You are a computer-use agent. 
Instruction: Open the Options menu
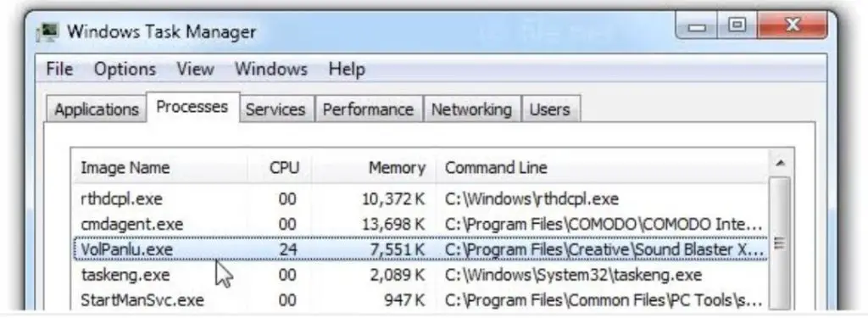pos(125,70)
